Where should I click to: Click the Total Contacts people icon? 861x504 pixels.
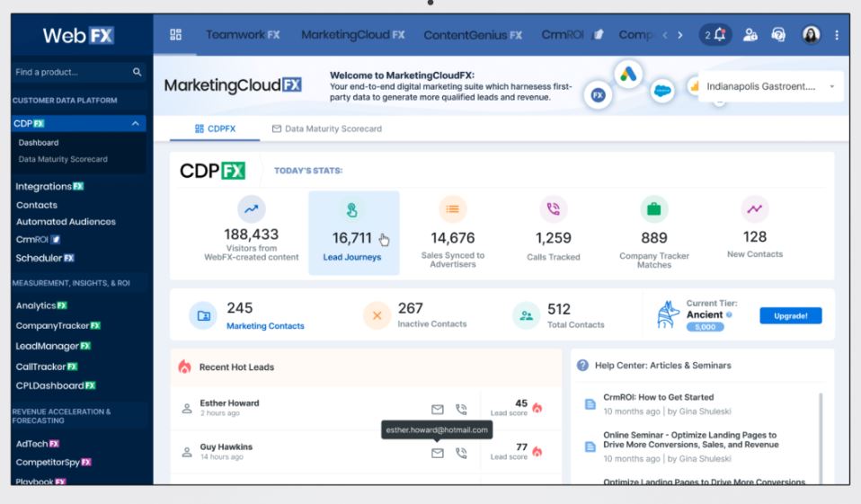click(x=526, y=315)
